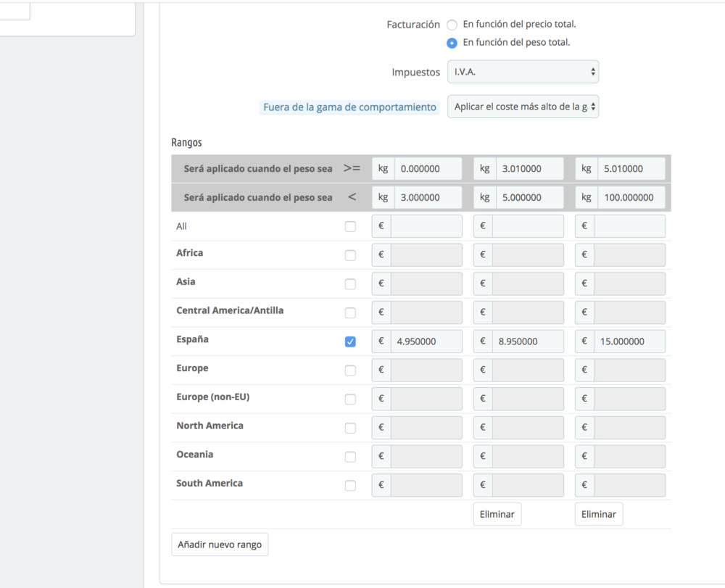Click the 15.000000 España price field
Viewport: 725px width, 588px height.
click(x=629, y=341)
